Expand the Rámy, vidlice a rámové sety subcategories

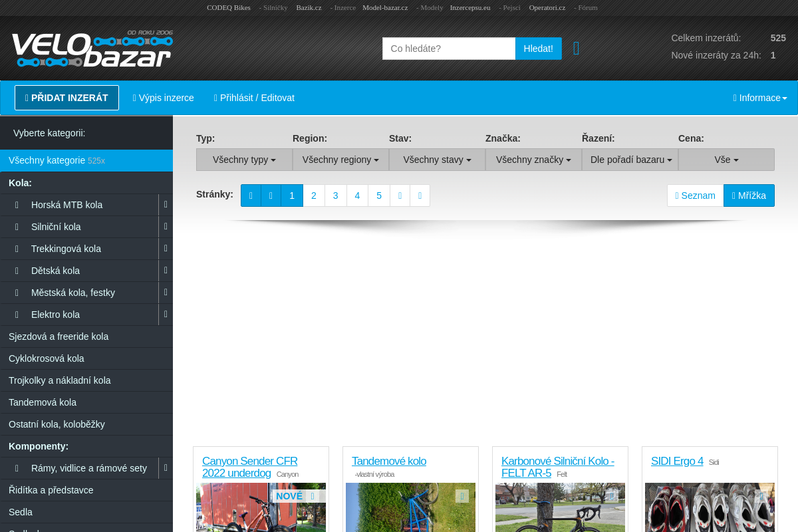click(166, 468)
